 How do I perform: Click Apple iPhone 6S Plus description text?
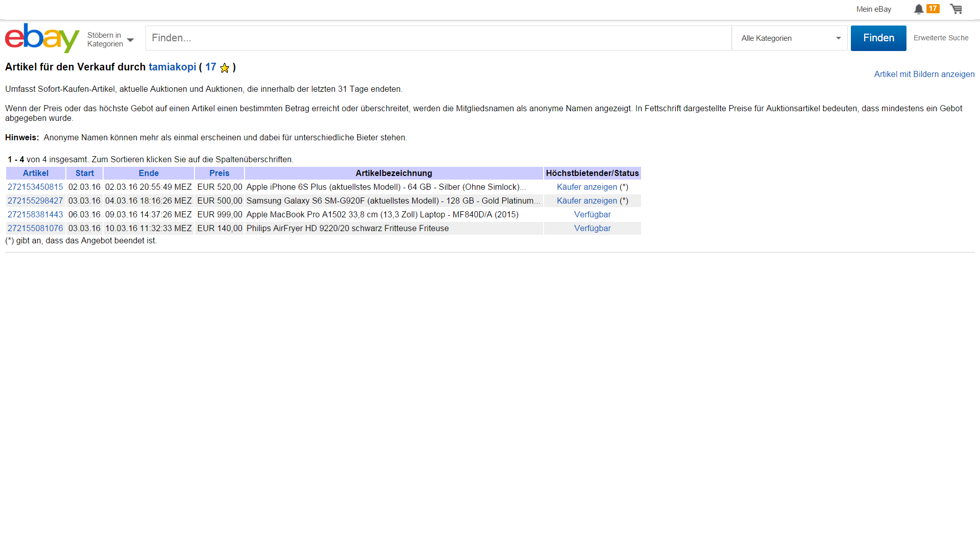(386, 187)
